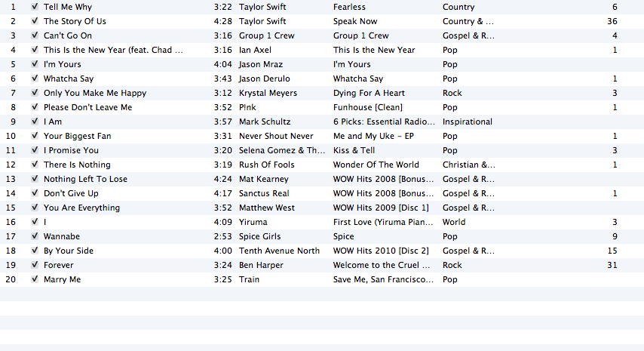Toggle the Whatcha Say checkbox
The width and height of the screenshot is (644, 351).
click(x=35, y=79)
